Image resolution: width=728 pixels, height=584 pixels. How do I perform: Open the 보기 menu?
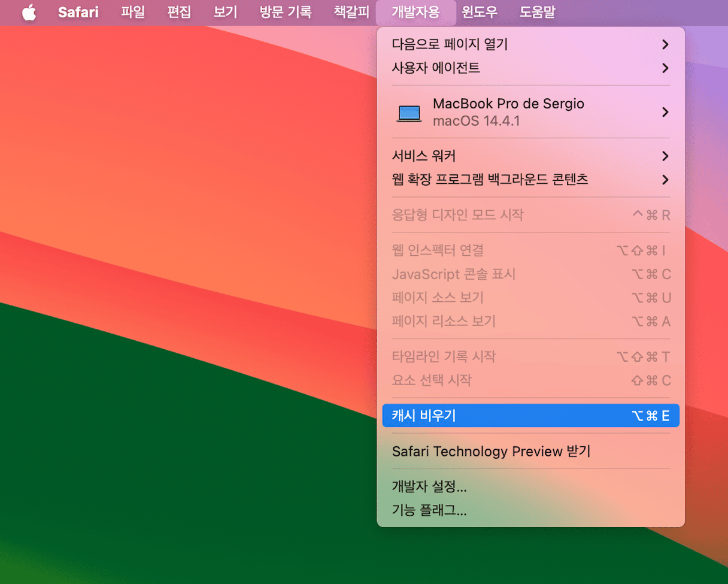[x=226, y=13]
